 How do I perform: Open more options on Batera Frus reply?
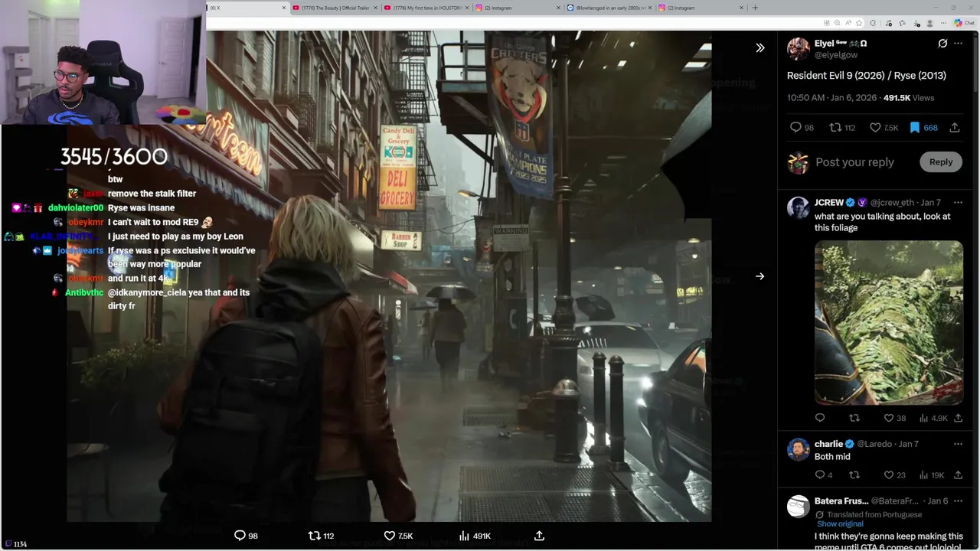pos(958,501)
